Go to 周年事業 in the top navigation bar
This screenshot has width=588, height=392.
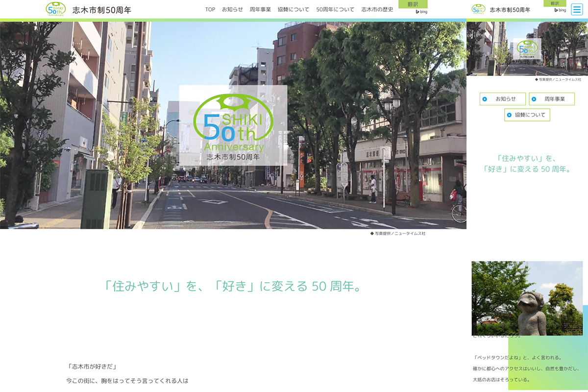coord(260,10)
